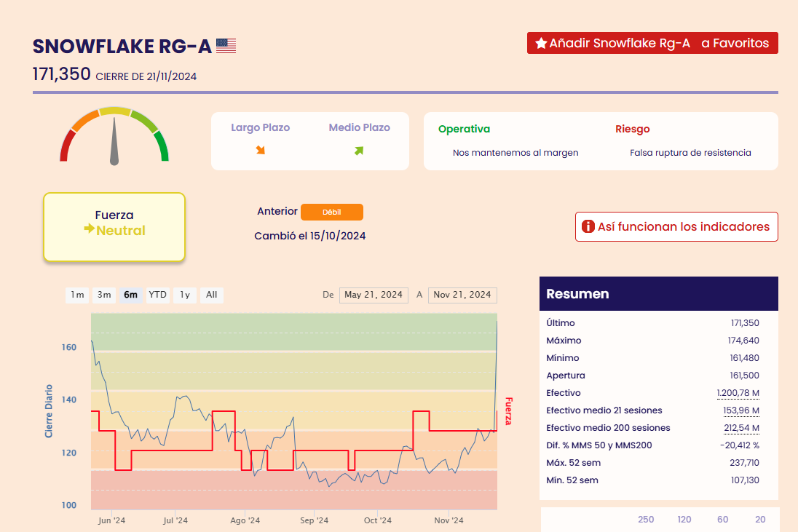Click the SNOWFLAKE RG-A page title
This screenshot has height=532, width=798.
[122, 47]
